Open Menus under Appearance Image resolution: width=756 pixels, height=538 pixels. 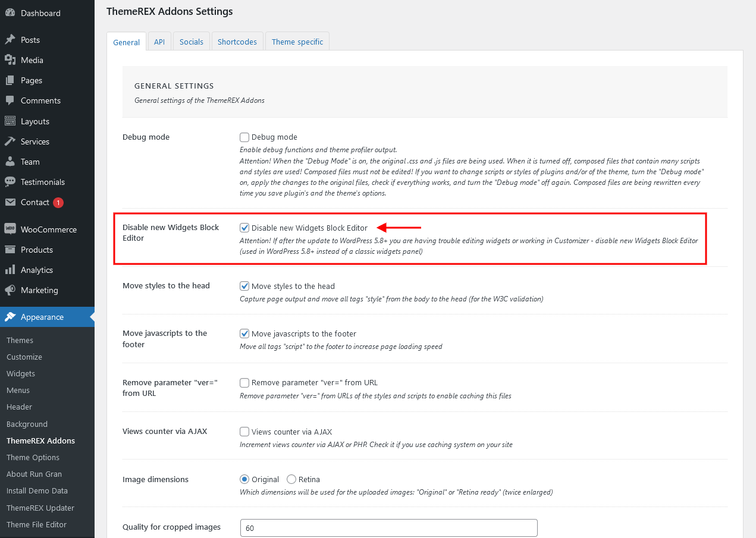[18, 390]
